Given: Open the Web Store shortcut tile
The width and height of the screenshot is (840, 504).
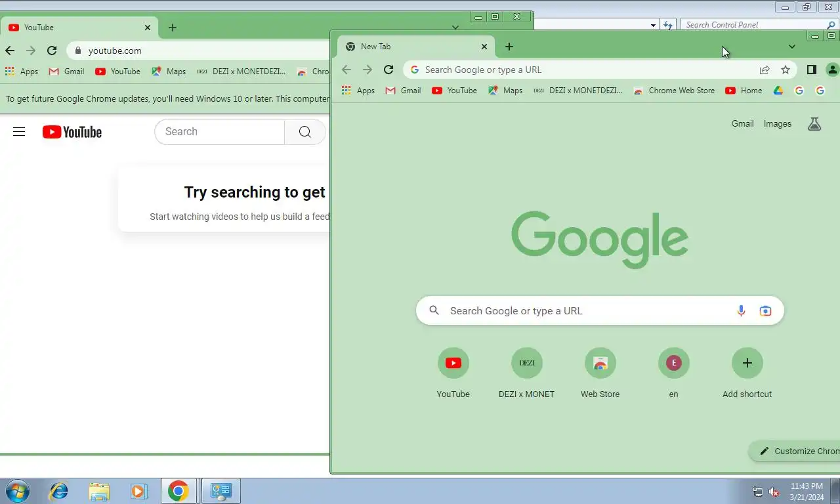Looking at the screenshot, I should (600, 373).
